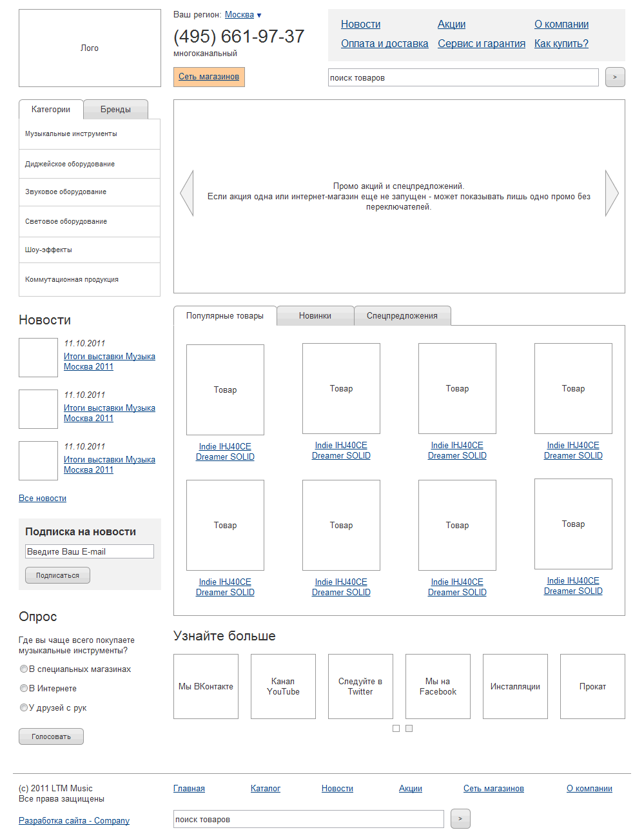Click the Сеть магазинов orange button
The width and height of the screenshot is (644, 839).
pyautogui.click(x=209, y=77)
